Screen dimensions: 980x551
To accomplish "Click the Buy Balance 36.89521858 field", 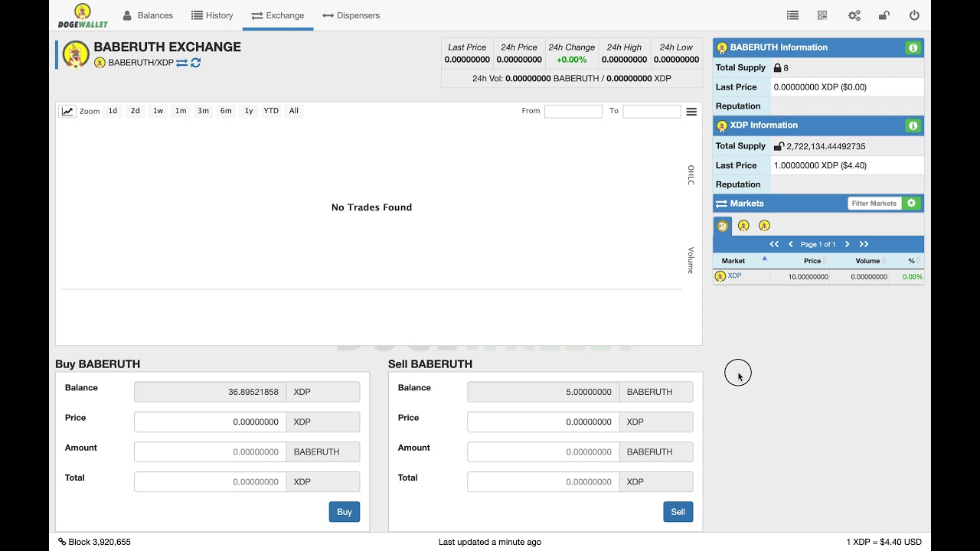I will (210, 392).
